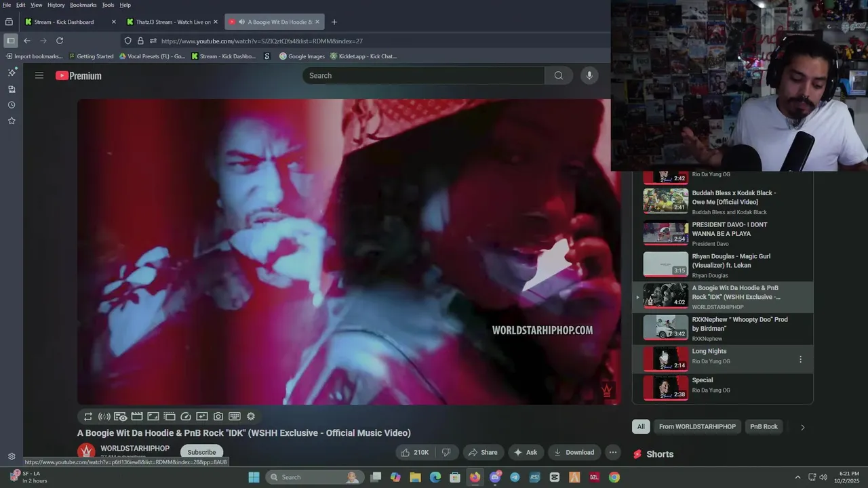
Task: Open the Long Nights row options menu
Action: pyautogui.click(x=800, y=359)
